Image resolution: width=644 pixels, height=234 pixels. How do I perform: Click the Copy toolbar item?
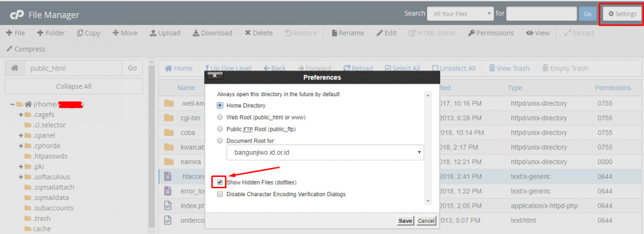pos(89,33)
